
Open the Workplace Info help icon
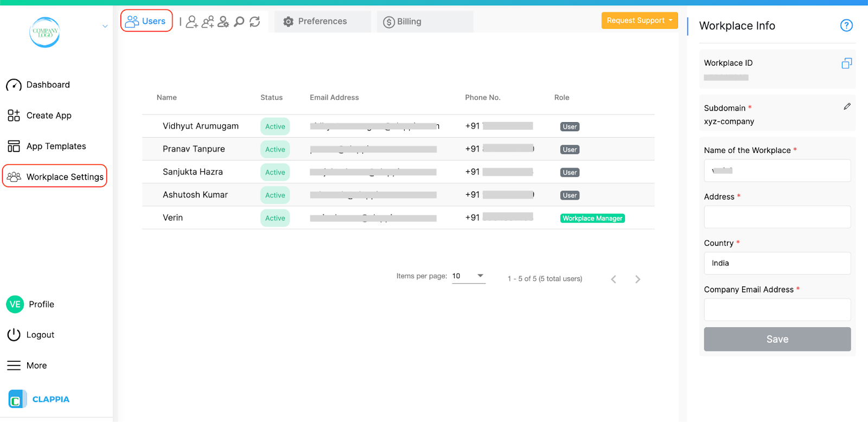point(846,25)
